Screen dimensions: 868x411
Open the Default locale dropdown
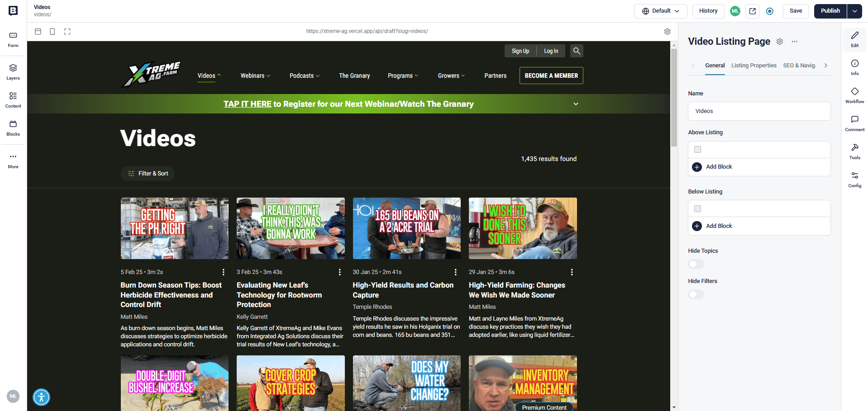coord(660,11)
